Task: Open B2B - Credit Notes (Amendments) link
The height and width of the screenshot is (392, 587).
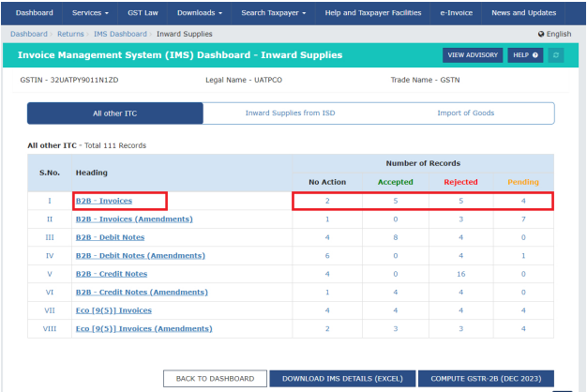Action: pyautogui.click(x=142, y=292)
